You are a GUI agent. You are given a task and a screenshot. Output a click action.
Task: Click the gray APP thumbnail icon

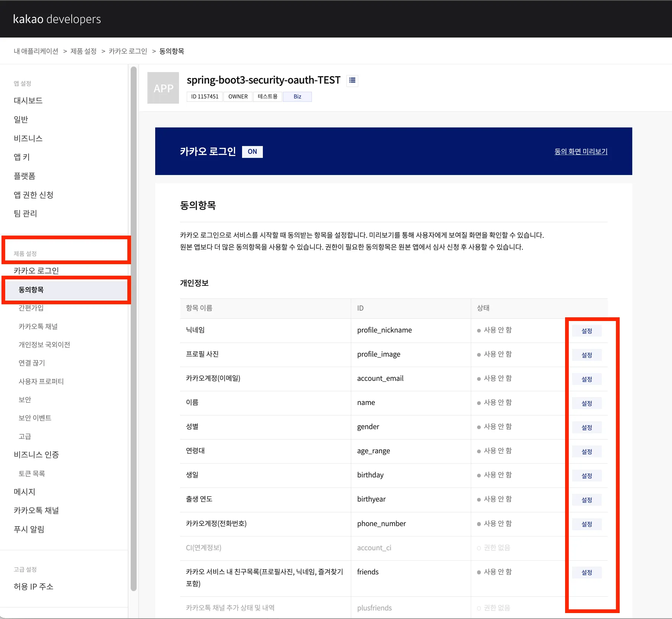[163, 88]
